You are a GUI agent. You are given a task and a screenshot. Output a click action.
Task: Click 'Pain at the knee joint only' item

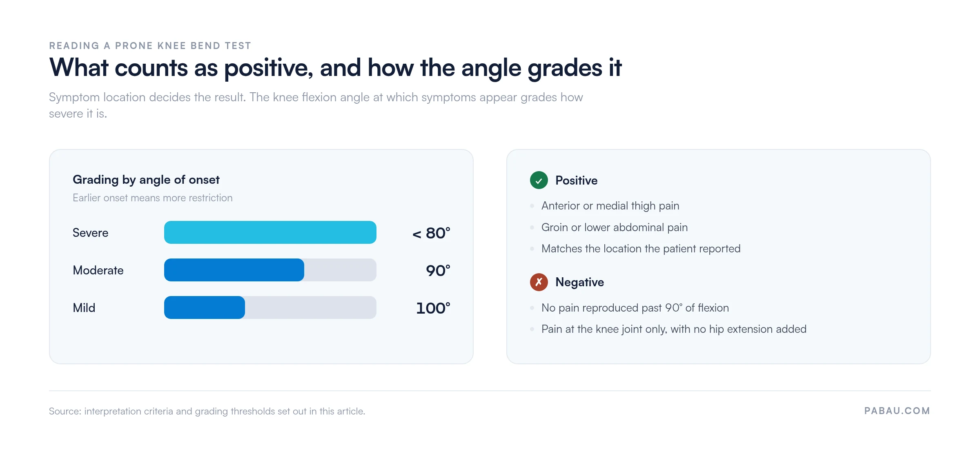[x=674, y=329]
